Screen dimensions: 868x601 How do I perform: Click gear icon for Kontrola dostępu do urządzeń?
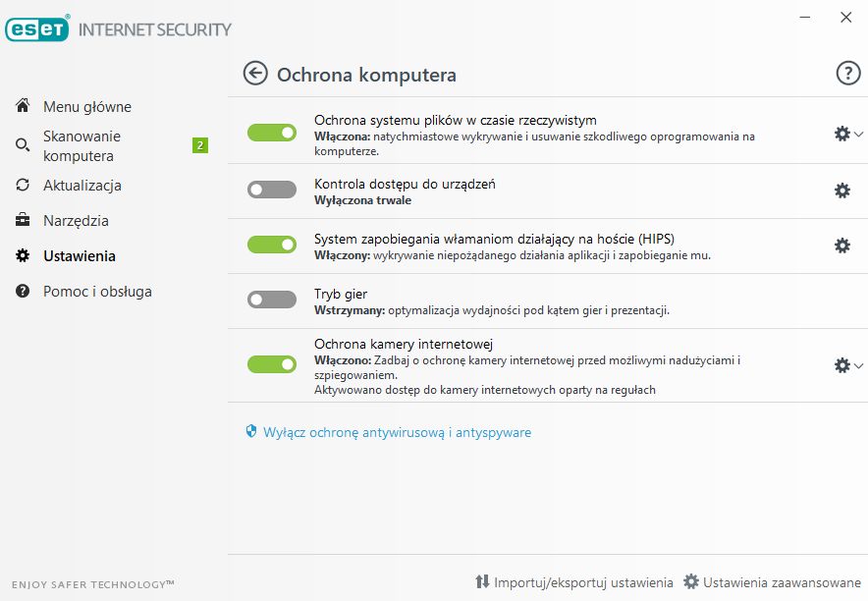tap(841, 191)
